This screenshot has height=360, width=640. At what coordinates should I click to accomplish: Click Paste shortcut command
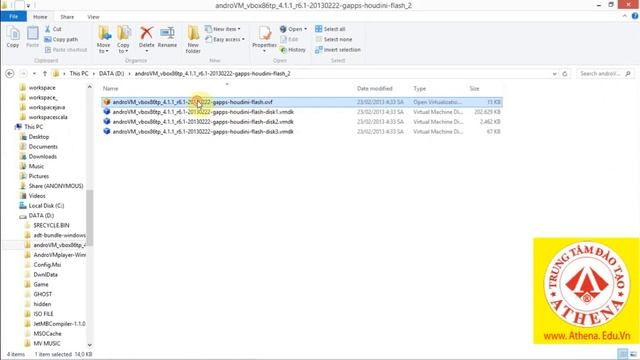(x=66, y=49)
